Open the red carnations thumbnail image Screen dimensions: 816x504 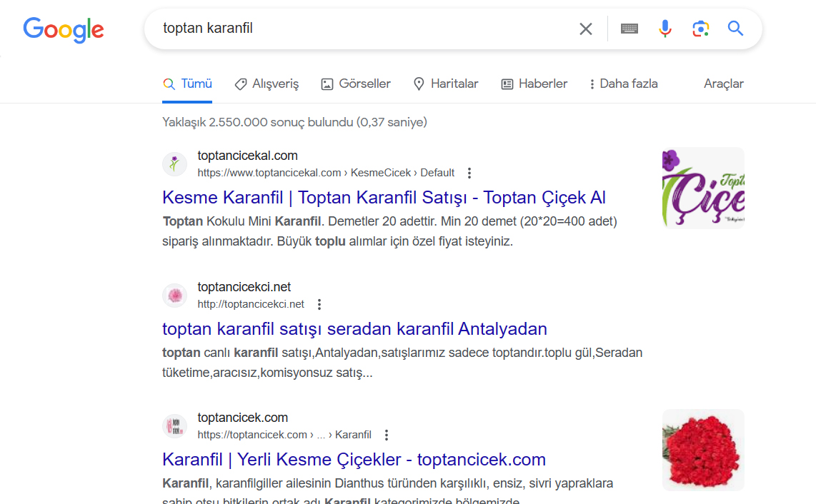(x=703, y=450)
